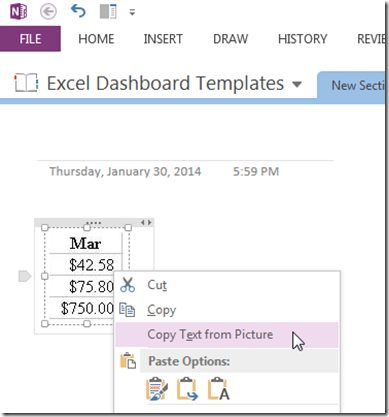Click the note container width arrows

tap(146, 222)
